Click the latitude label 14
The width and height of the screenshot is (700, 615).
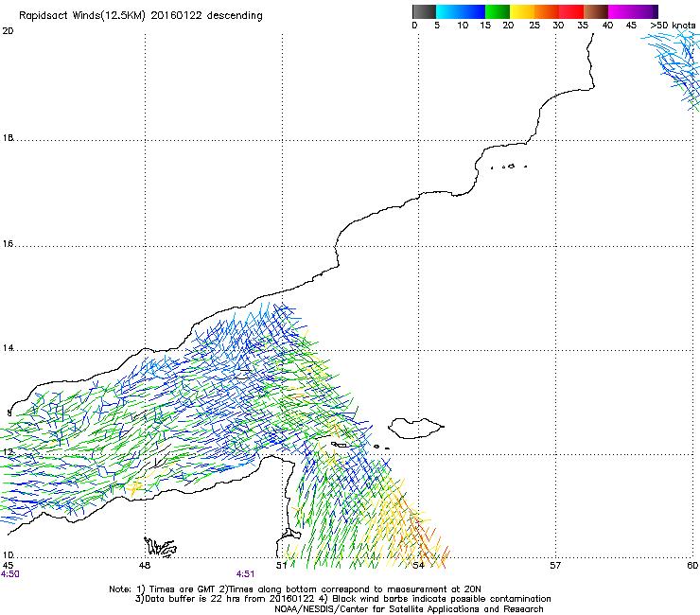[8, 348]
